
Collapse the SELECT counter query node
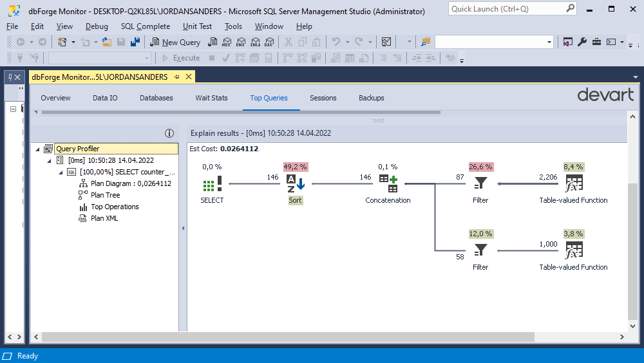click(61, 172)
